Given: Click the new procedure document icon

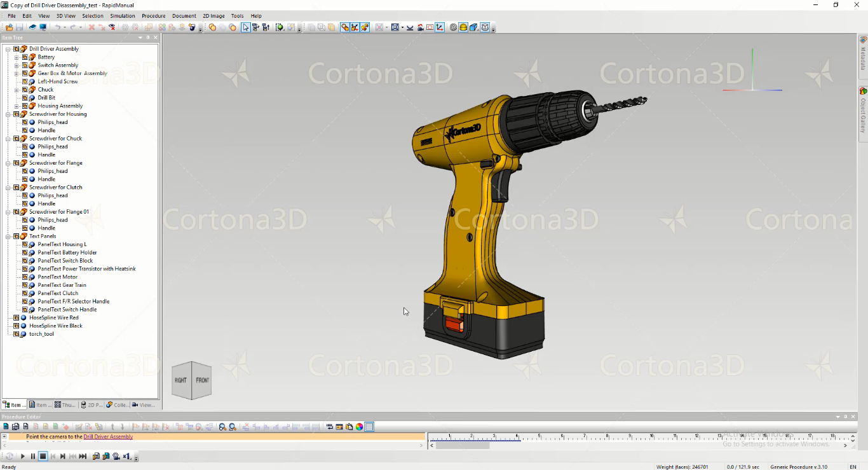Looking at the screenshot, I should (6, 427).
